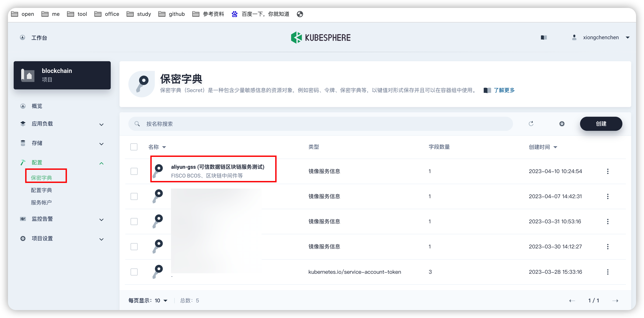Open the 了解更多 learn more link

[x=504, y=90]
